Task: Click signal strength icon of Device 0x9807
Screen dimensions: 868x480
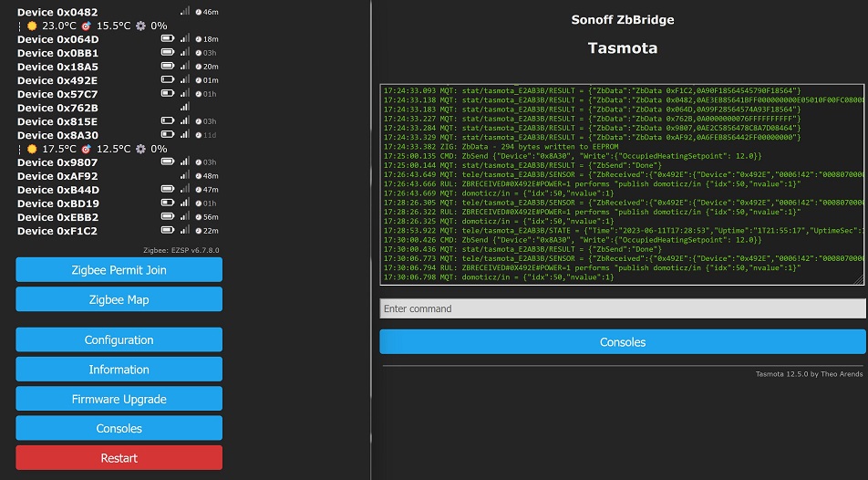Action: 185,162
